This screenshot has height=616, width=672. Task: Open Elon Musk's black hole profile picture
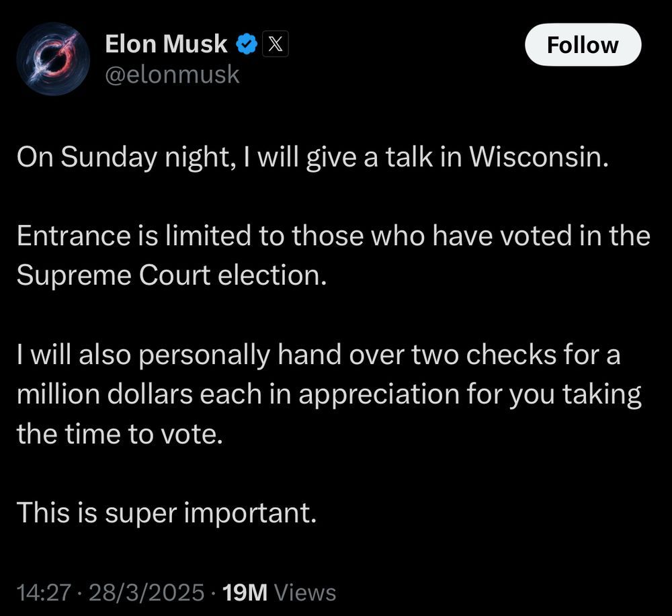pyautogui.click(x=53, y=59)
